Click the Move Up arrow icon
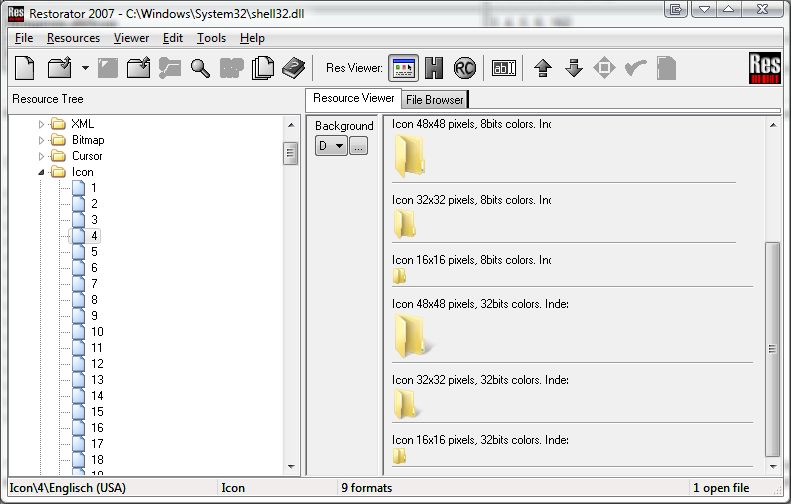The image size is (791, 504). pyautogui.click(x=543, y=68)
